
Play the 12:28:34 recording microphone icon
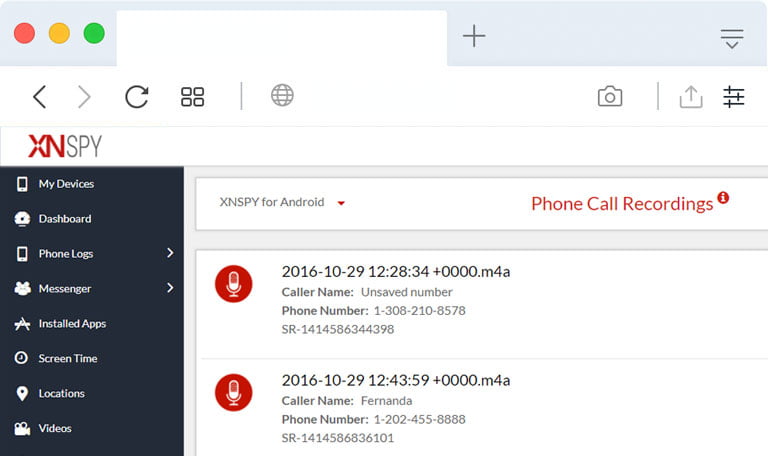(x=234, y=284)
